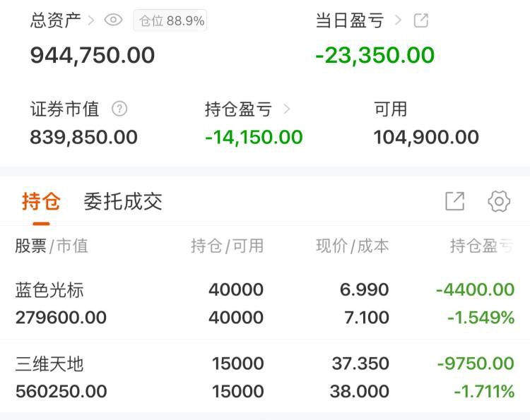Expand the 持仓盈亏 details chevron

[287, 109]
